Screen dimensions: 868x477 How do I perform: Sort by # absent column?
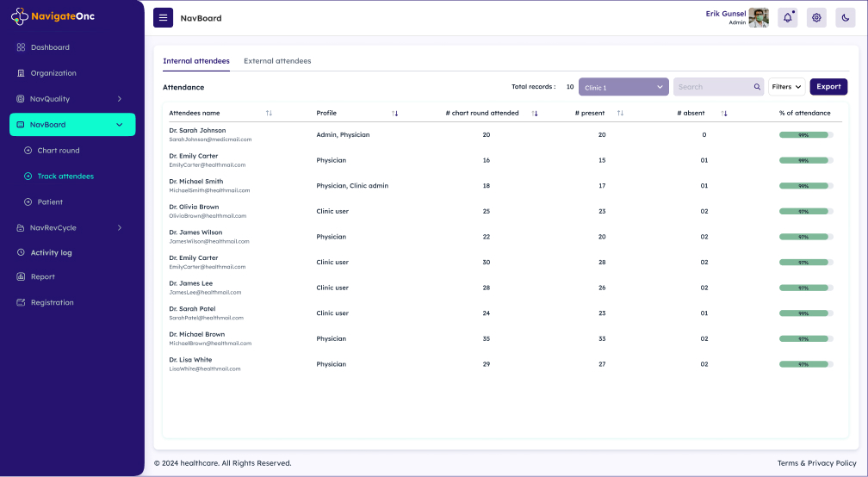724,114
